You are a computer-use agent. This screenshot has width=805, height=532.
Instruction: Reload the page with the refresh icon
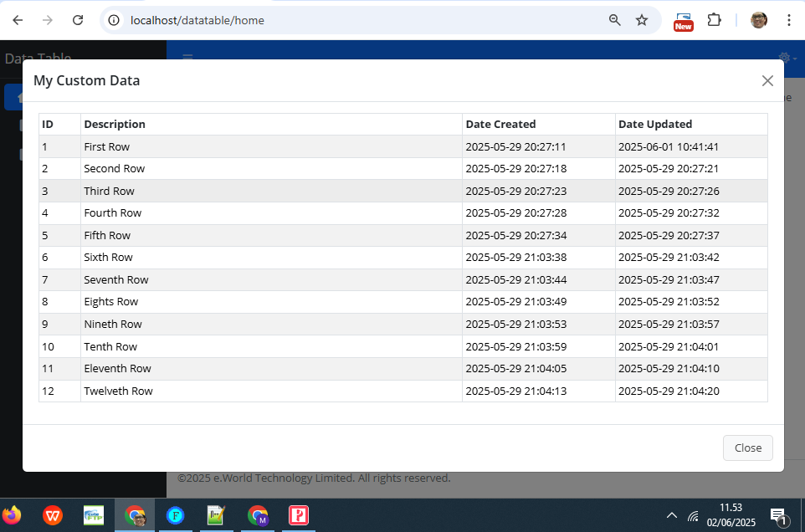coord(78,20)
